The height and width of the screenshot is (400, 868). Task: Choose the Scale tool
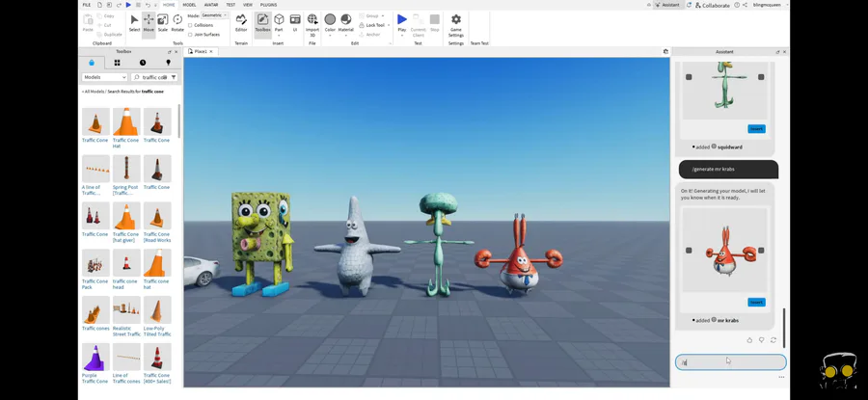[163, 23]
